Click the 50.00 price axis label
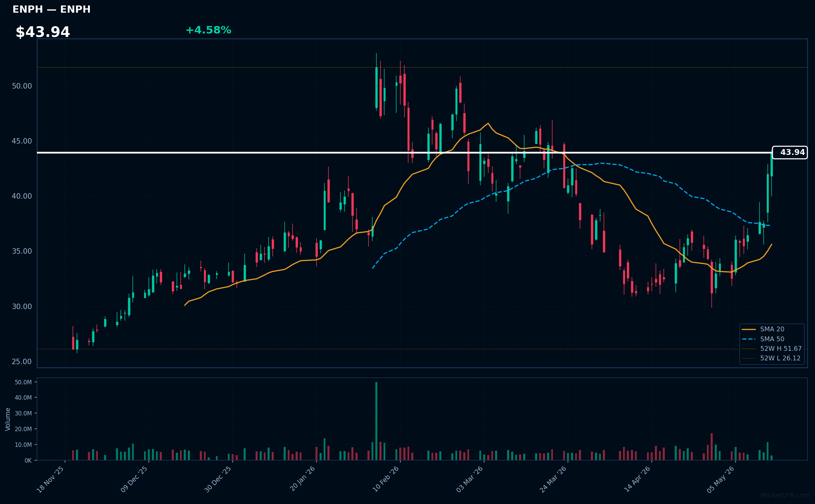The image size is (815, 504). click(x=22, y=86)
